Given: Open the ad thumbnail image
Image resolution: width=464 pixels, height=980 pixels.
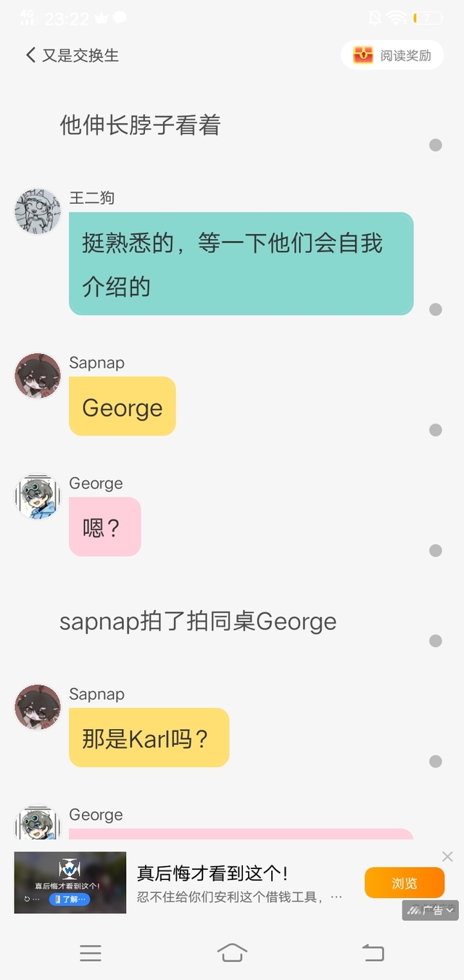Looking at the screenshot, I should coord(70,882).
